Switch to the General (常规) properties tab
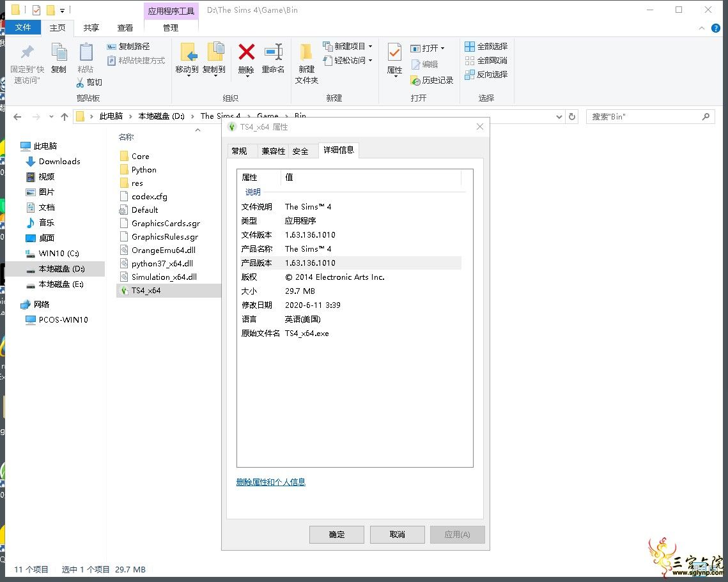This screenshot has width=728, height=582. click(239, 151)
